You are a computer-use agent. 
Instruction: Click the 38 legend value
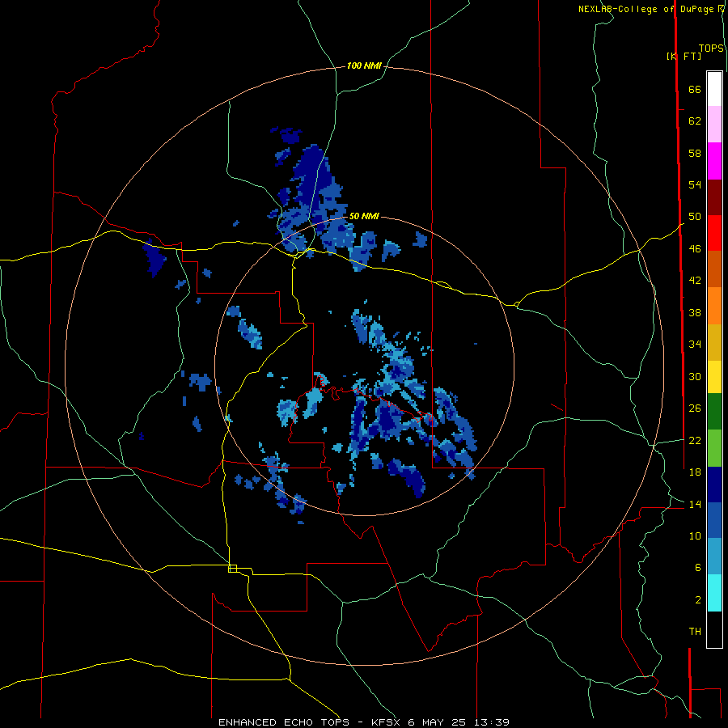695,312
